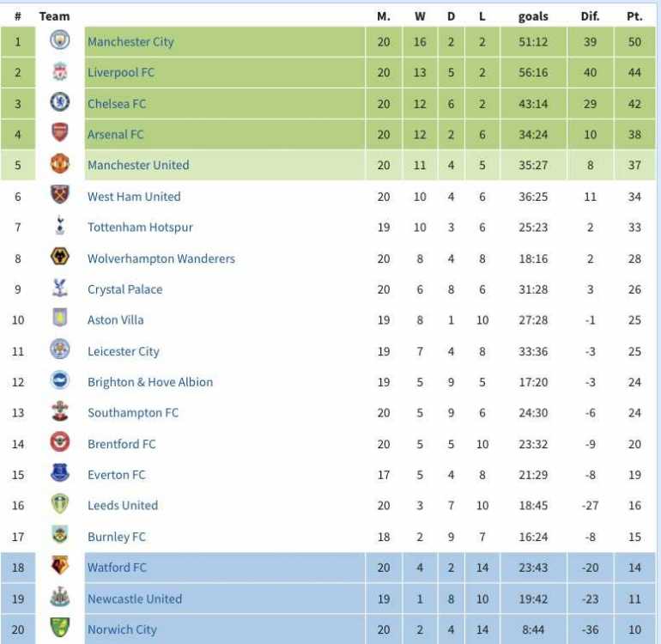The image size is (661, 644).
Task: Click the Chelsea FC club crest
Action: [x=60, y=102]
